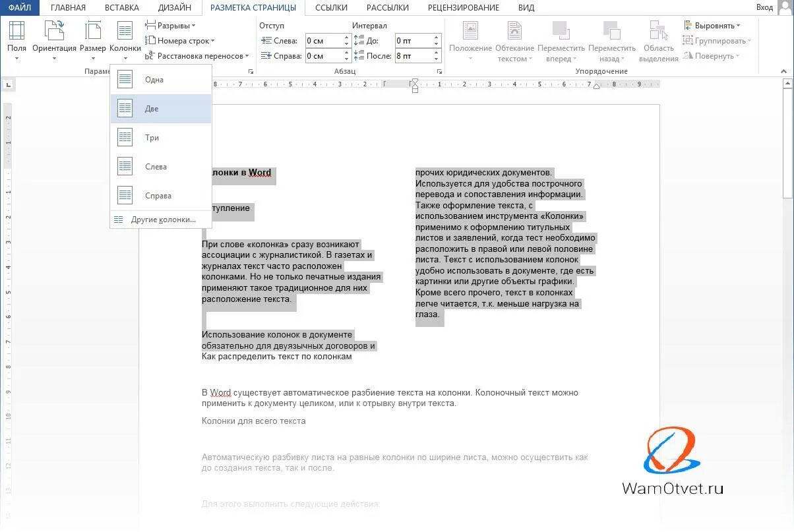Click the paragraph starting 'При слове «колонка»'

tap(291, 272)
